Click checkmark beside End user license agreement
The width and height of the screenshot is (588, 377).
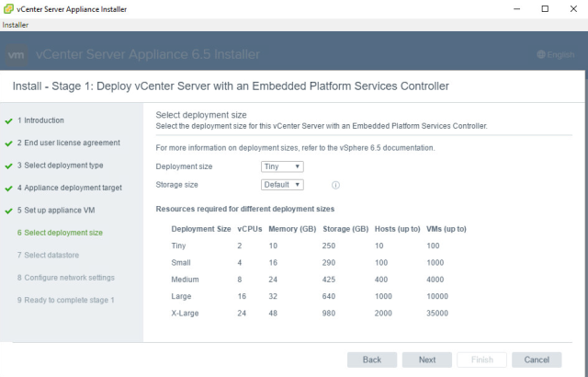(x=8, y=143)
